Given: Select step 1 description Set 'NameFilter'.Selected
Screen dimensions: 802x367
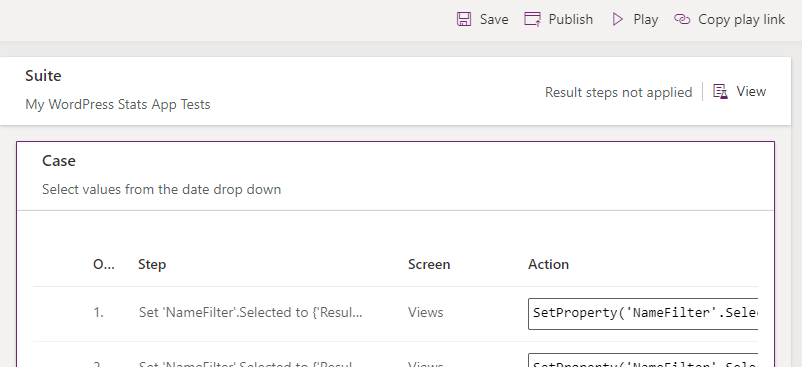Looking at the screenshot, I should pos(251,312).
